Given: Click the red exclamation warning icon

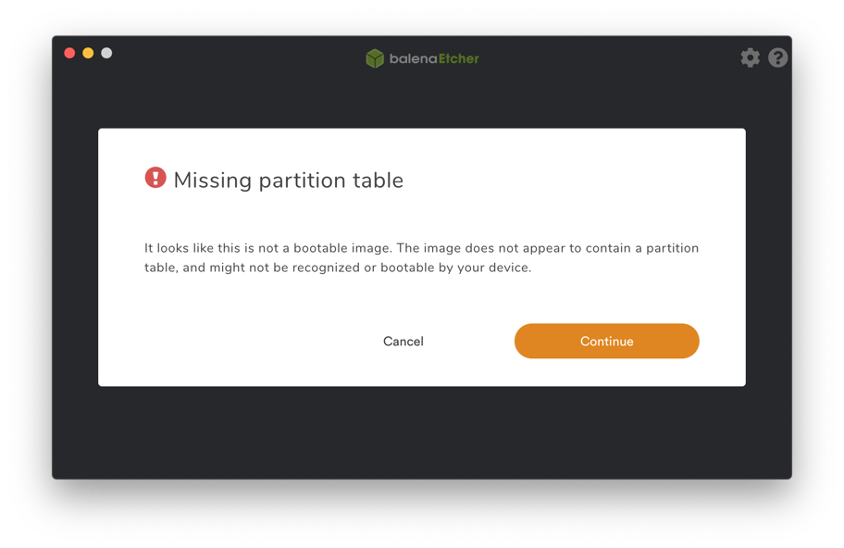Looking at the screenshot, I should pos(156,177).
